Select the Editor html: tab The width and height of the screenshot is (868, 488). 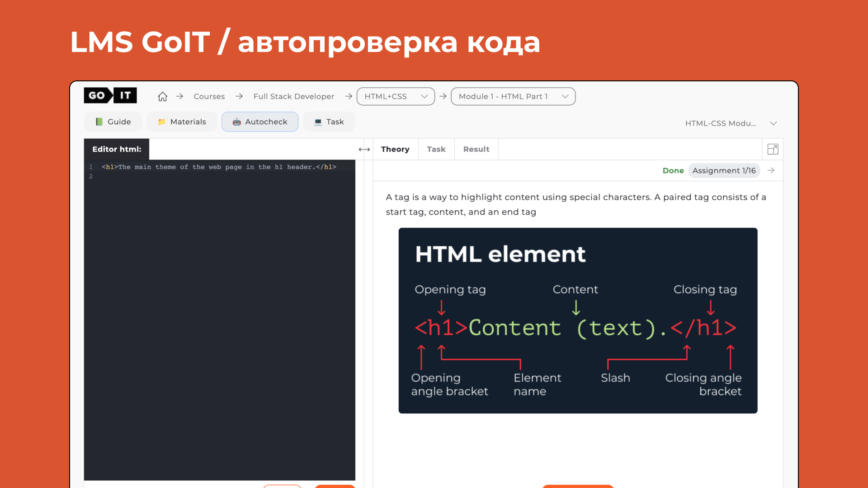tap(117, 149)
